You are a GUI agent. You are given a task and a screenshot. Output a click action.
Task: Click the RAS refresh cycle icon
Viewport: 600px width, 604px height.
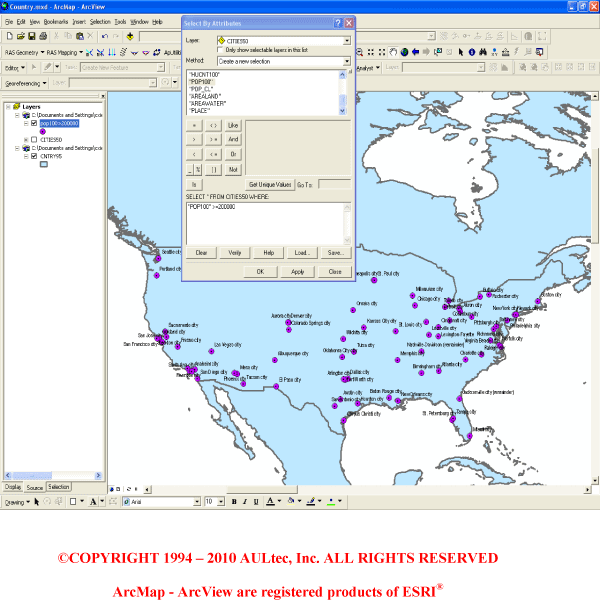pyautogui.click(x=157, y=52)
